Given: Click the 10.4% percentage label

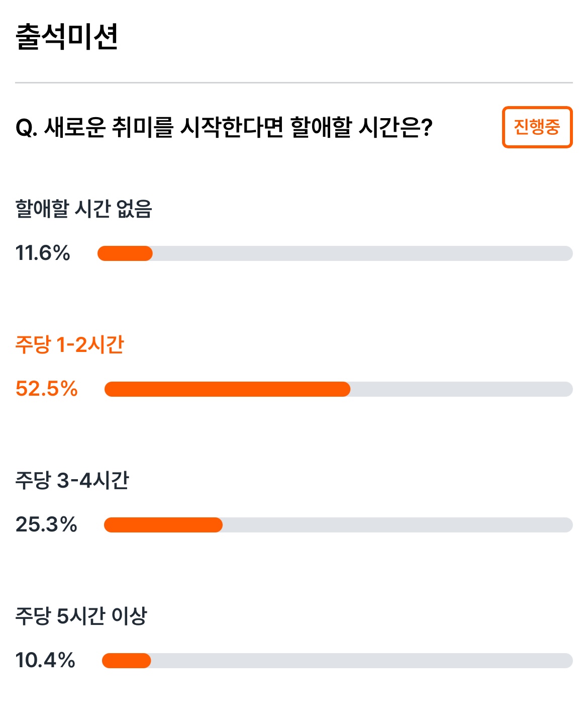Looking at the screenshot, I should tap(45, 660).
